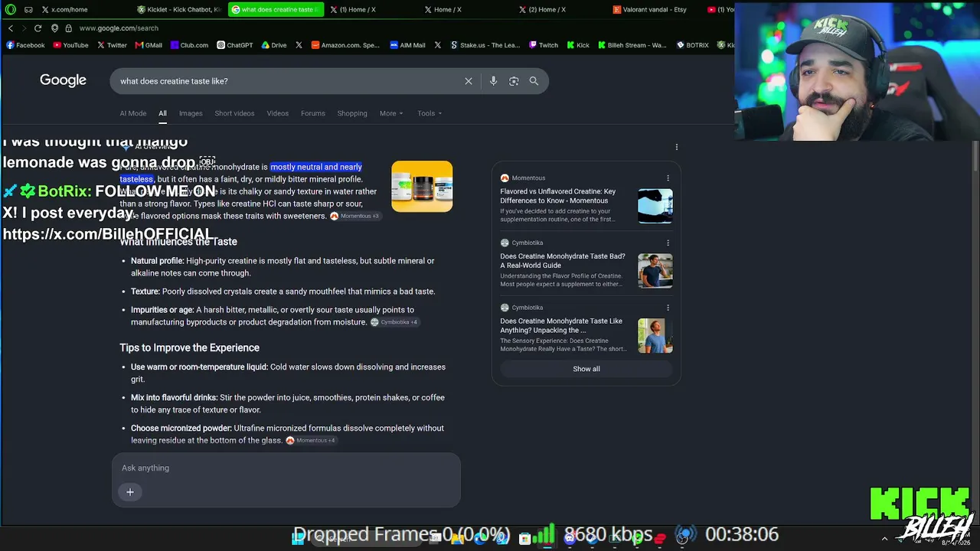
Task: Open the YouTube bookmark
Action: pyautogui.click(x=70, y=45)
